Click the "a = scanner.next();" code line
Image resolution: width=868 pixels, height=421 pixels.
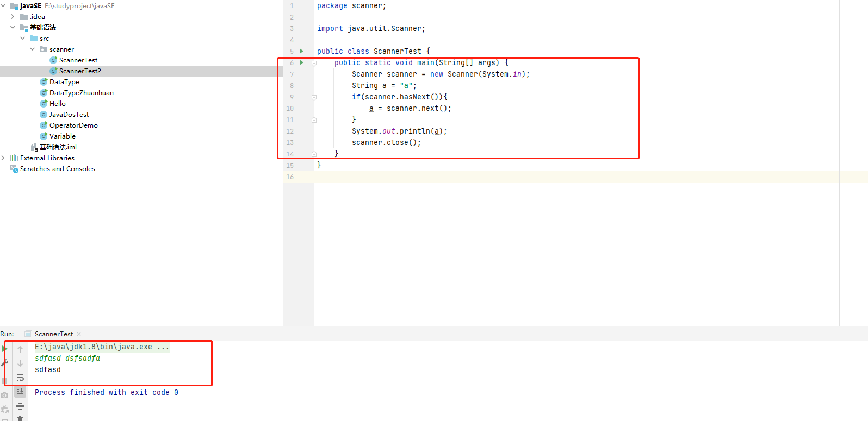[411, 109]
